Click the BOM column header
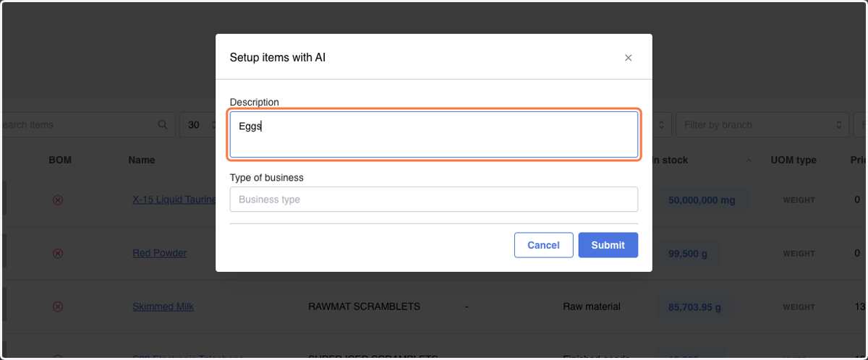Viewport: 868px width, 360px height. pyautogui.click(x=60, y=160)
